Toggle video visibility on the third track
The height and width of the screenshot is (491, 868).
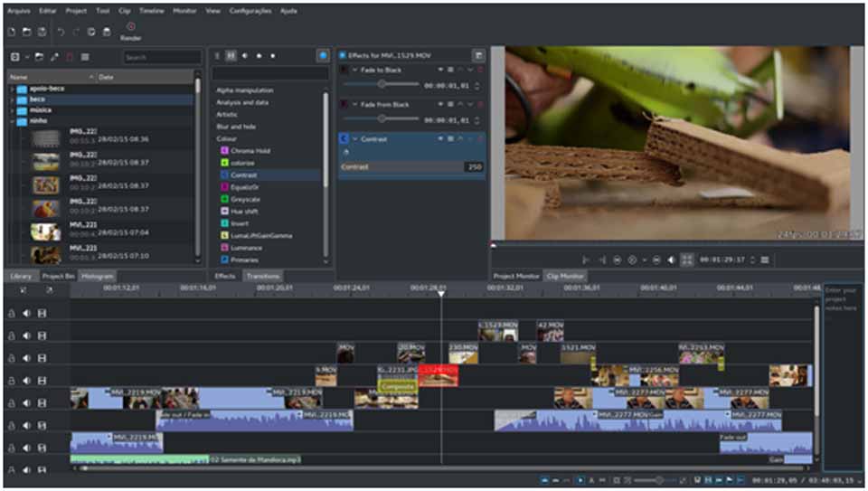(x=42, y=358)
